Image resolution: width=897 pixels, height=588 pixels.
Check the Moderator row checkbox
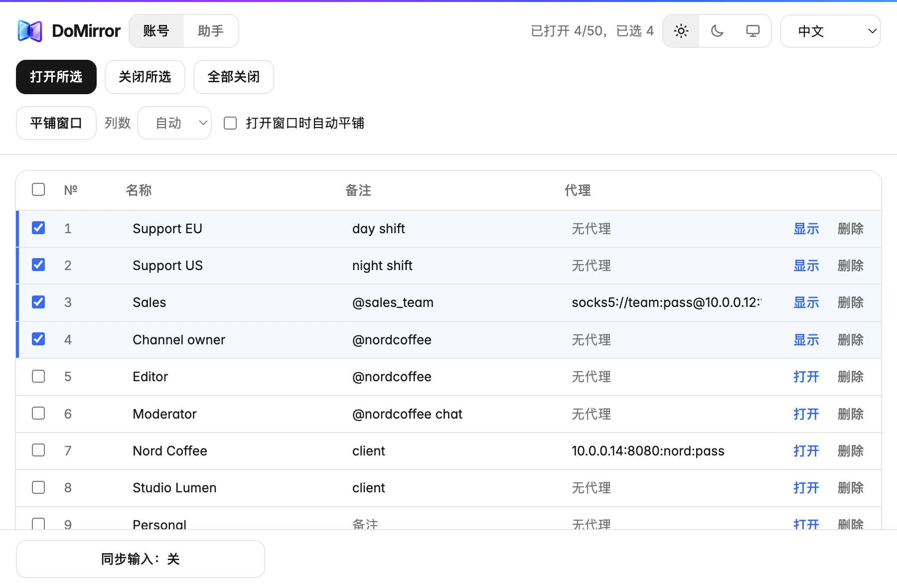pyautogui.click(x=38, y=413)
